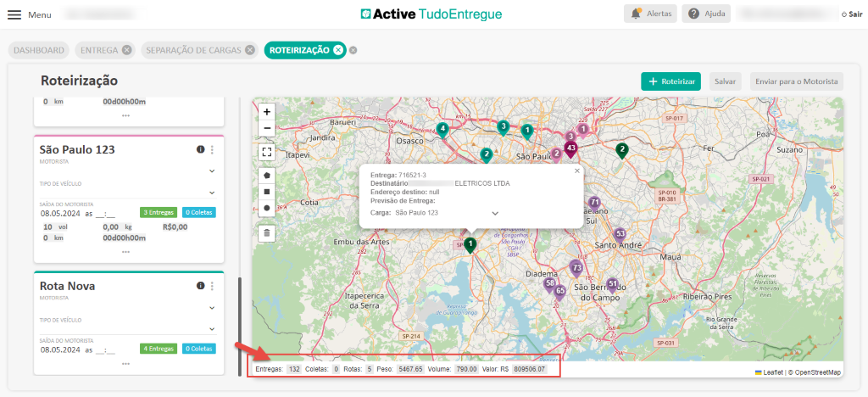
Task: Expand ellipsis under São Paulo 123 card
Action: (126, 251)
